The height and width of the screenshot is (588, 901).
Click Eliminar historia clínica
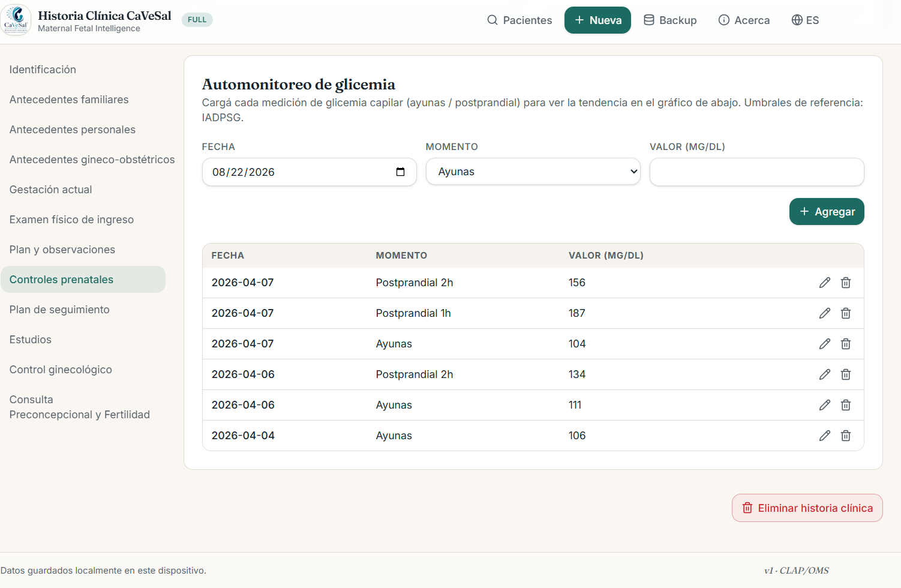807,508
